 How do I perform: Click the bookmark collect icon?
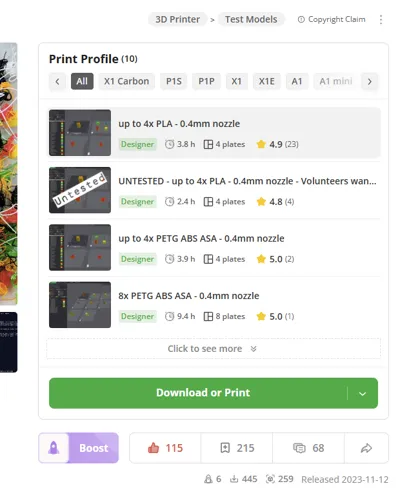(225, 448)
